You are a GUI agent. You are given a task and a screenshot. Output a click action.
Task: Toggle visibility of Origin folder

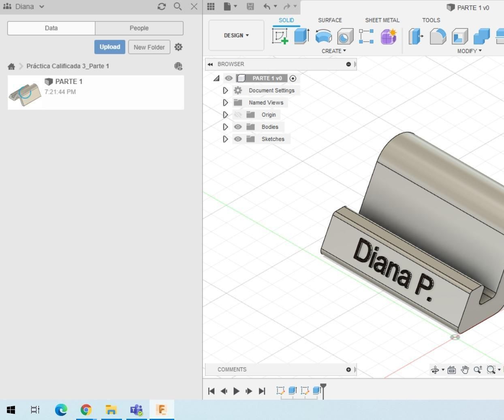point(238,115)
